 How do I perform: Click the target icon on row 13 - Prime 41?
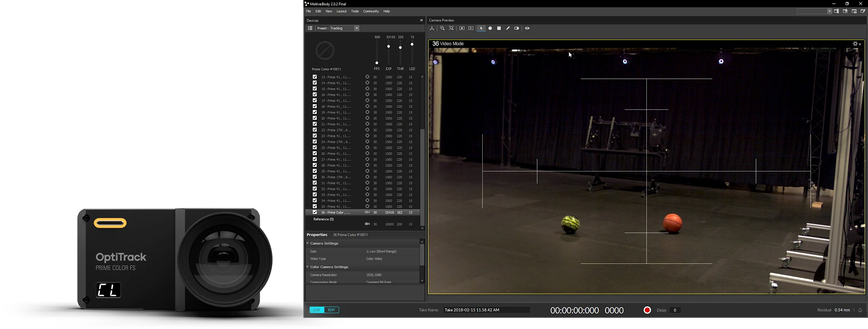pos(367,77)
